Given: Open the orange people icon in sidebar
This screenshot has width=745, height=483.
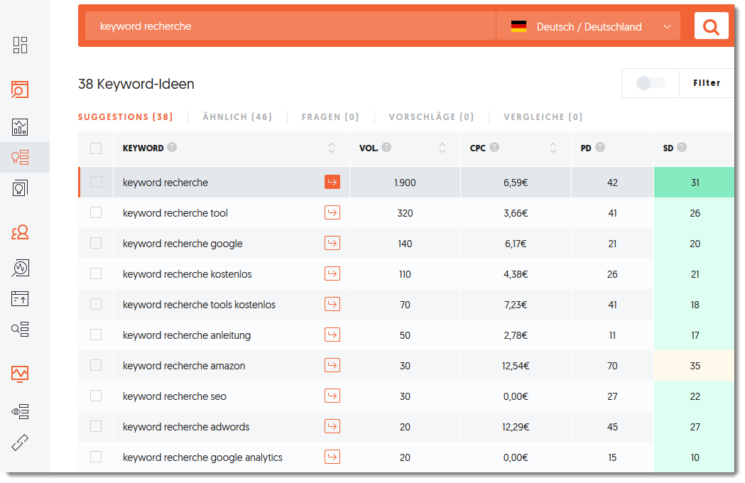Looking at the screenshot, I should [20, 233].
